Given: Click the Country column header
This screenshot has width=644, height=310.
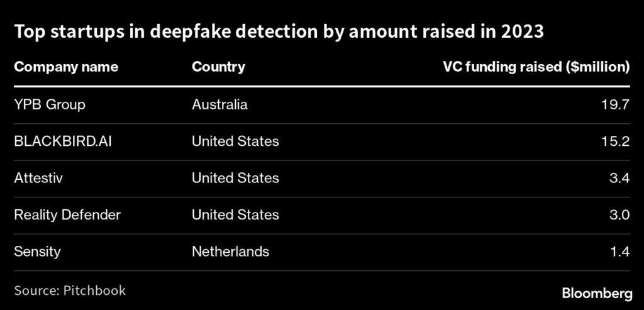Looking at the screenshot, I should [218, 67].
